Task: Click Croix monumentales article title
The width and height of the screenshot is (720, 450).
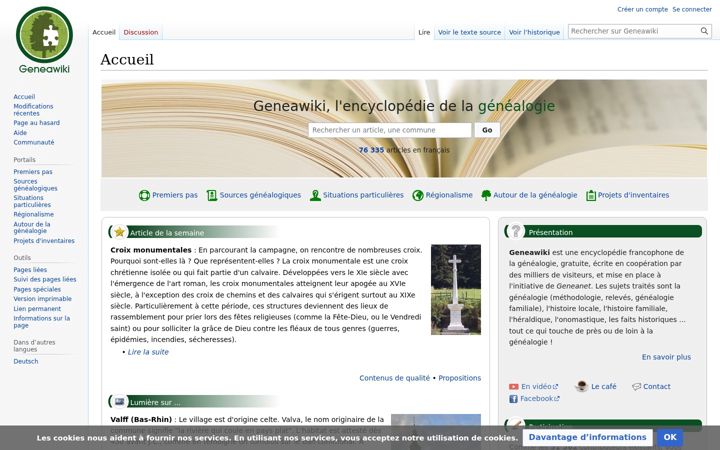Action: tap(151, 250)
